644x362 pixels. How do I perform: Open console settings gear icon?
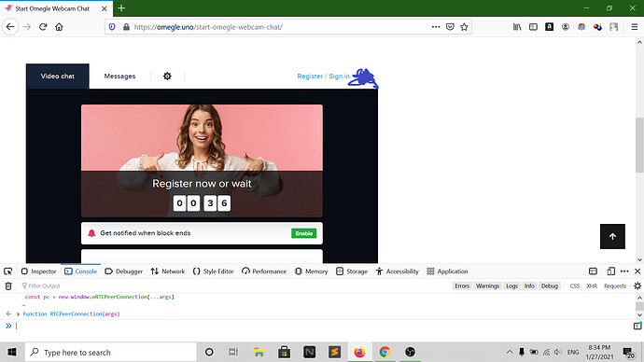(637, 286)
